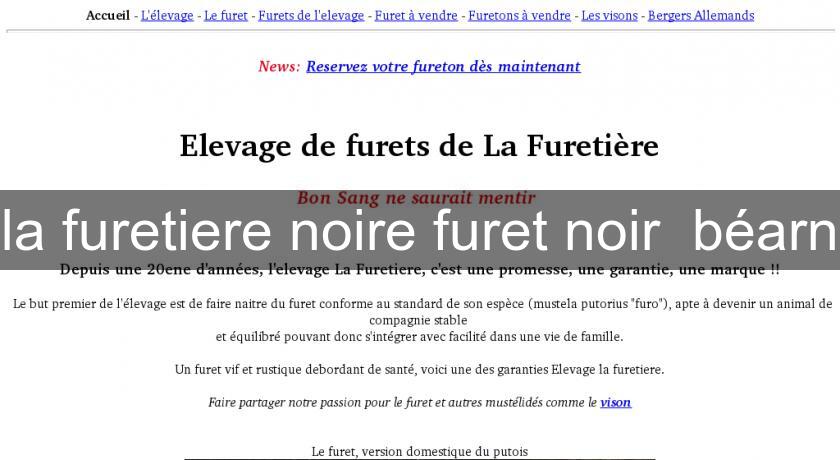The image size is (840, 460).
Task: Click Le furet, version domestique du putois caption
Action: [419, 451]
